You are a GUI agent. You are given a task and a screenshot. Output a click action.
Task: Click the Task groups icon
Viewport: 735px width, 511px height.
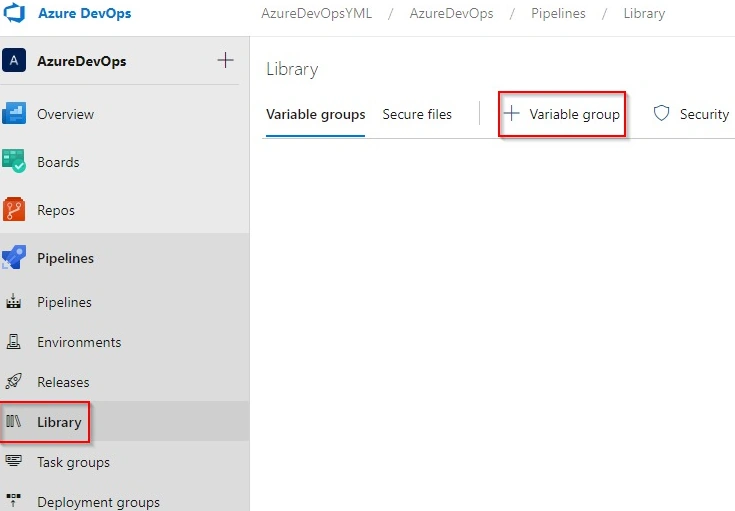click(x=14, y=461)
